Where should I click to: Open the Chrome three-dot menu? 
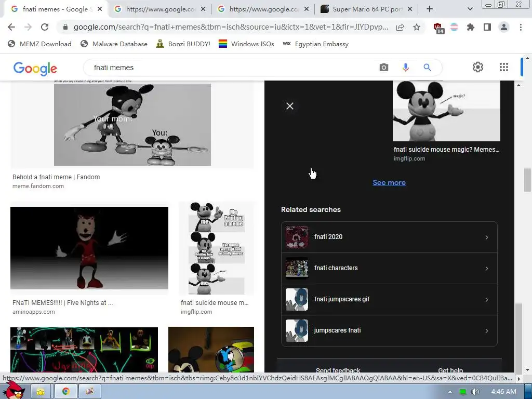[521, 27]
